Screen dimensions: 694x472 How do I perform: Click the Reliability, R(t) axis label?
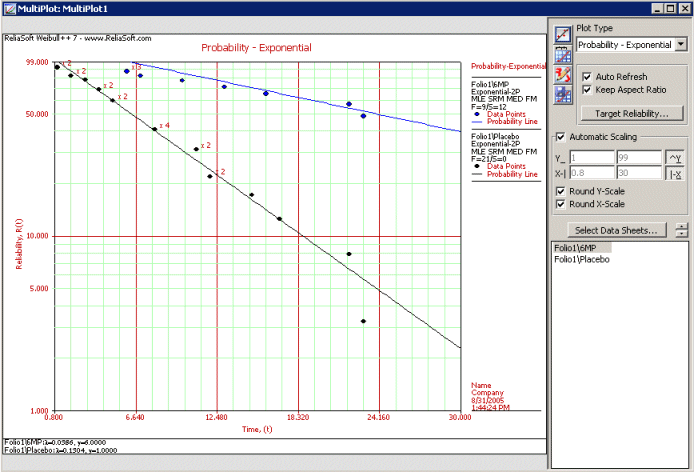click(x=19, y=244)
